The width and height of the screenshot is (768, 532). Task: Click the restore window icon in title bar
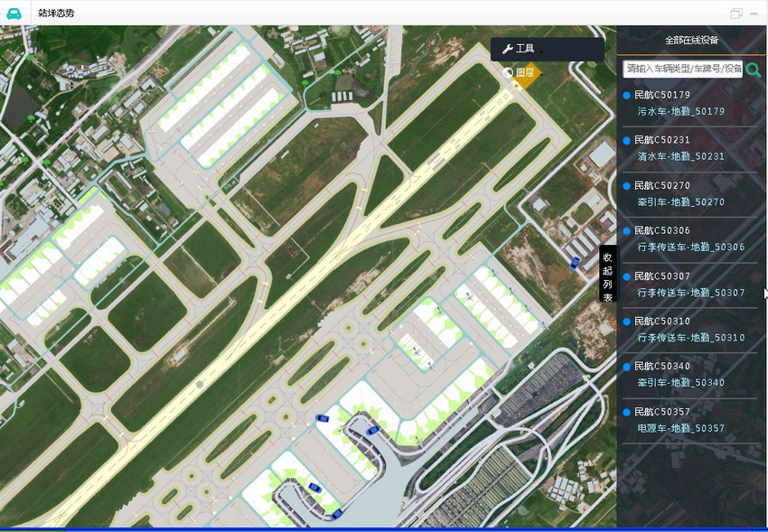736,13
